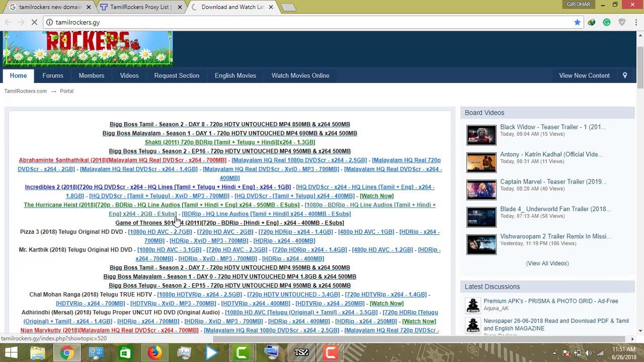Open Abrahaminte Santhathikal 700MB link

point(123,160)
